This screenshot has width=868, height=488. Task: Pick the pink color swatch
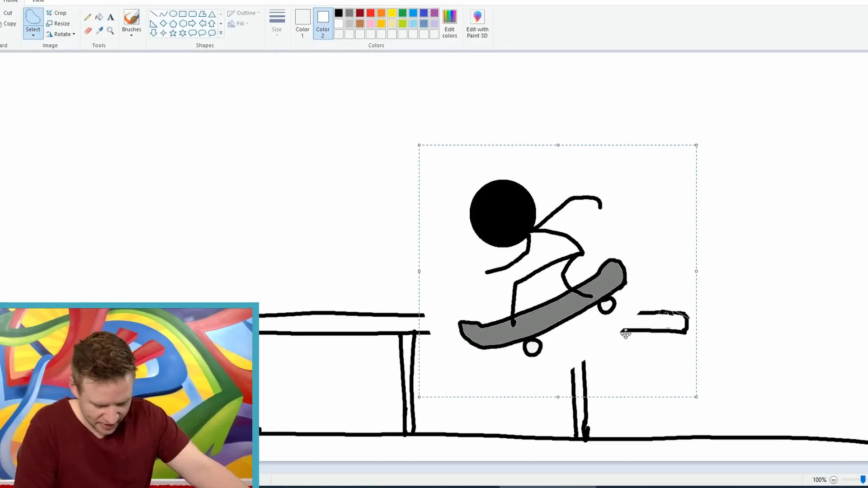pyautogui.click(x=371, y=23)
